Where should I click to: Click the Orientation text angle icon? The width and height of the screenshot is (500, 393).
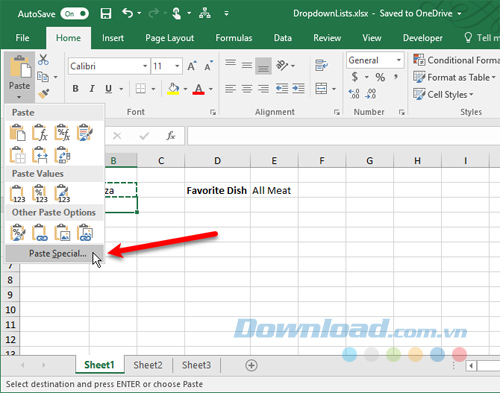tap(282, 65)
